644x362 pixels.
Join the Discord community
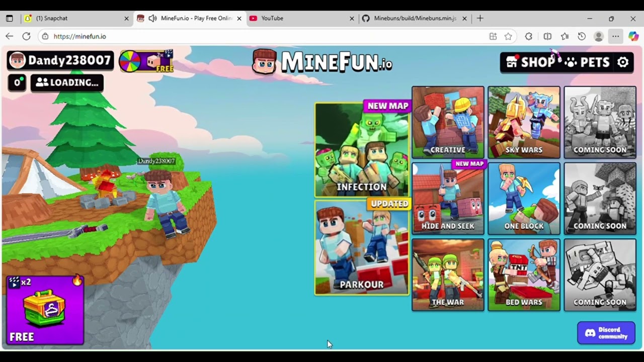[x=606, y=333]
